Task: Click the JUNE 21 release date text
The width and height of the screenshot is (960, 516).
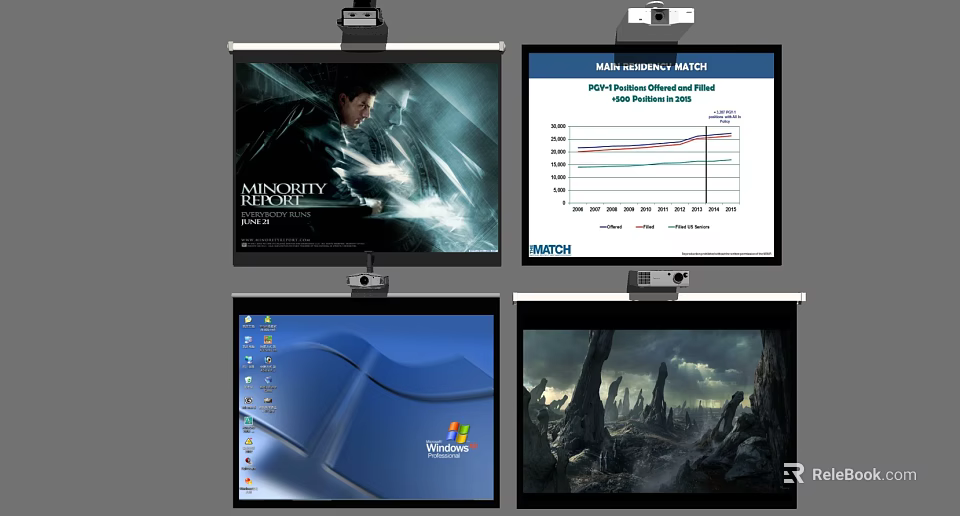Action: coord(255,222)
